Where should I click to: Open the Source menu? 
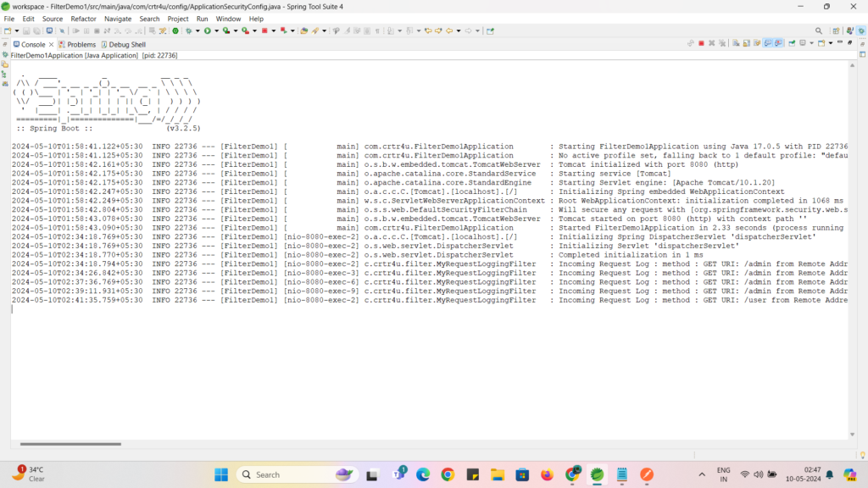53,19
